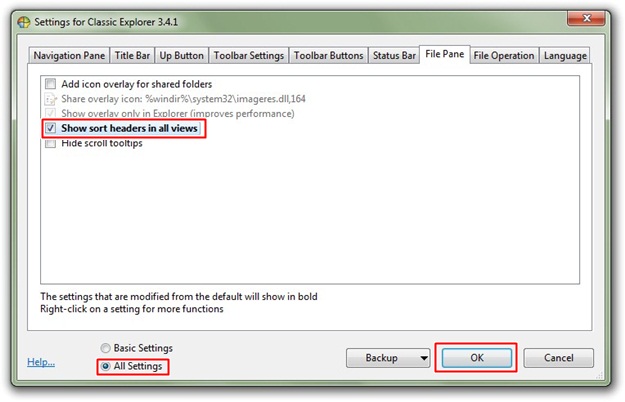Open the Title Bar tab
This screenshot has width=625, height=402.
pos(132,55)
